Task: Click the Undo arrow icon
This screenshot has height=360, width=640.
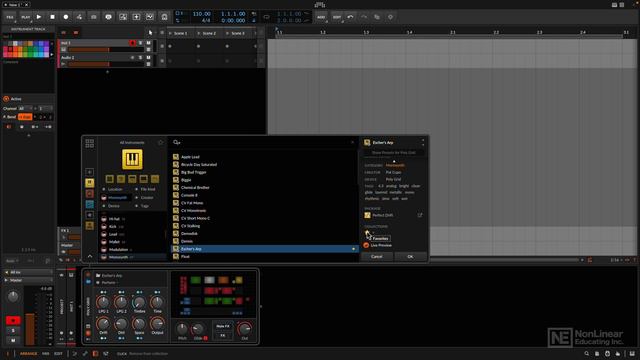Action: coord(350,17)
